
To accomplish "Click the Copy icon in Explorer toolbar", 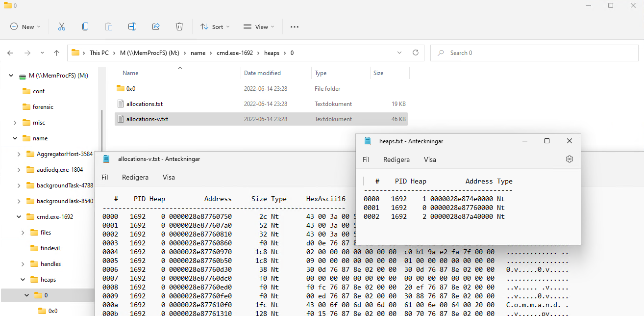I will (85, 27).
